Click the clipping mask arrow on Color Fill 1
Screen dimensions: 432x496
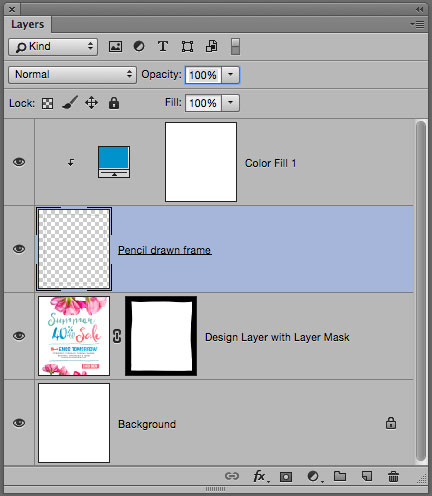coord(71,162)
